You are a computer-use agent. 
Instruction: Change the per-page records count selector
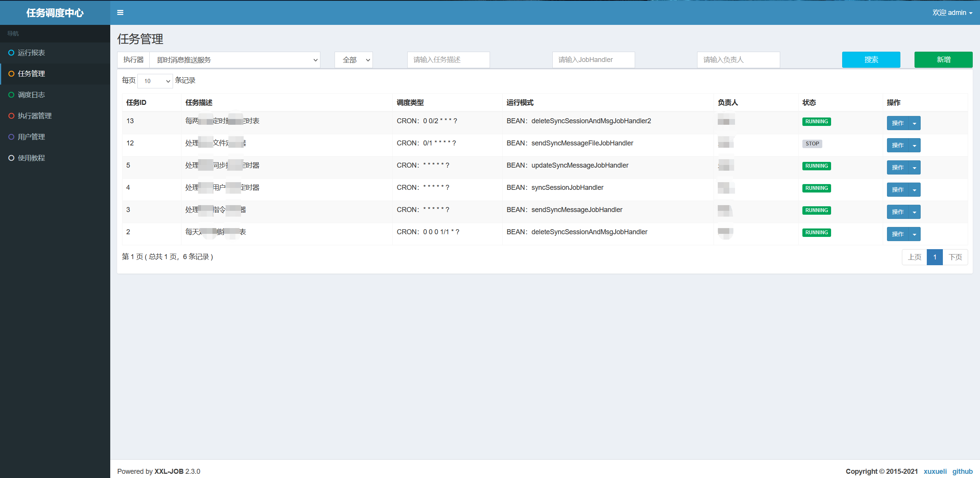click(155, 81)
